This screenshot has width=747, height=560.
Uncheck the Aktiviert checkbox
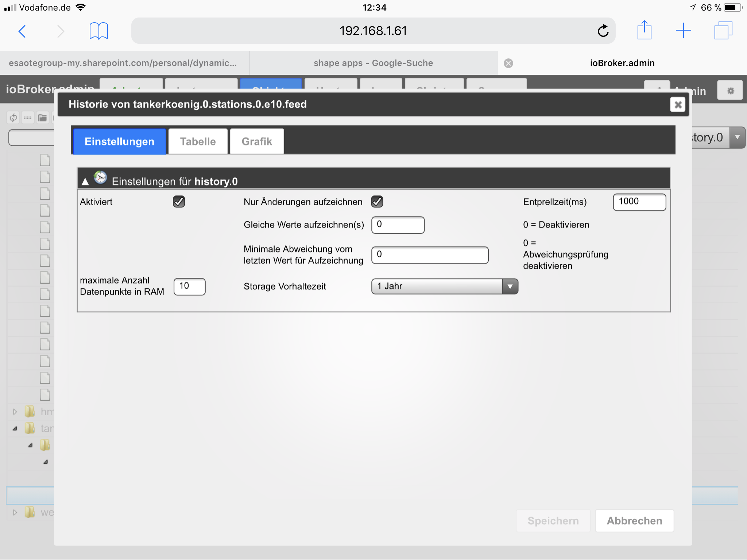tap(179, 202)
